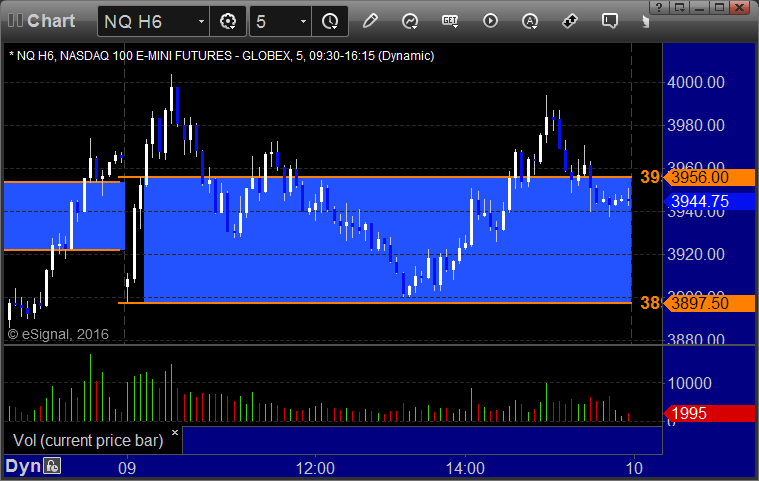Click the Dyn lock icon
The image size is (759, 481).
52,466
